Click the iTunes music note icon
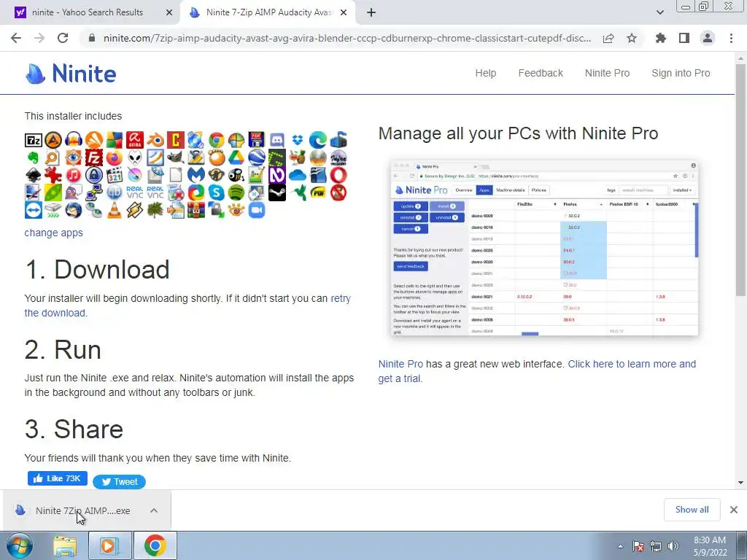Image resolution: width=747 pixels, height=560 pixels. click(74, 175)
